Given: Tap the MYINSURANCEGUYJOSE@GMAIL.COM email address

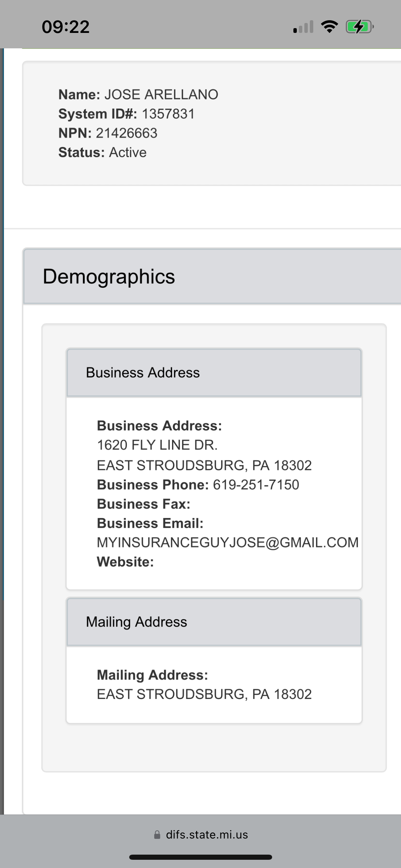Looking at the screenshot, I should click(x=228, y=542).
